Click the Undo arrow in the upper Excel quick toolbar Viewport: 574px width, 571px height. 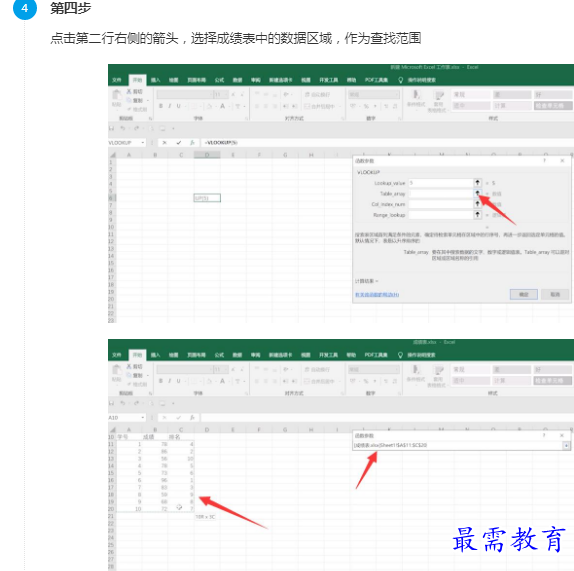point(123,128)
